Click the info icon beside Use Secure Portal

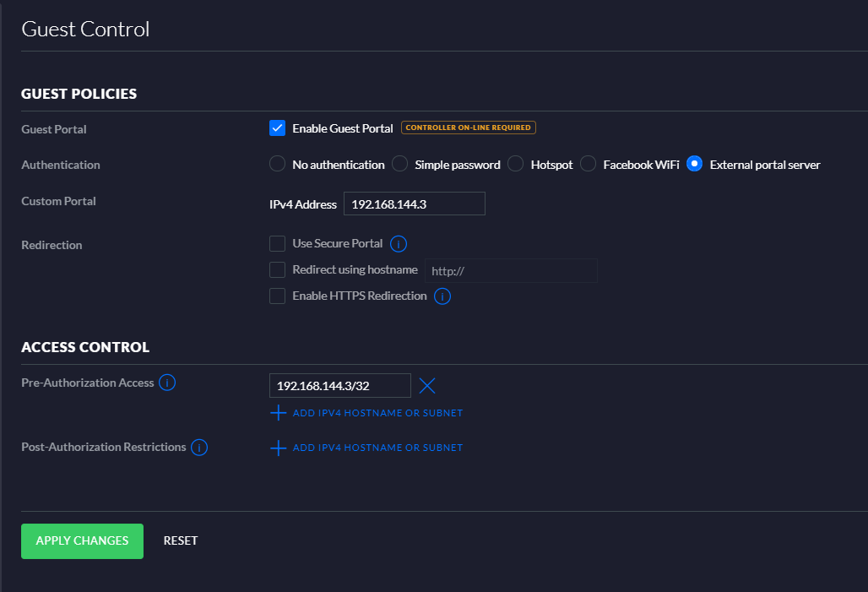(398, 243)
